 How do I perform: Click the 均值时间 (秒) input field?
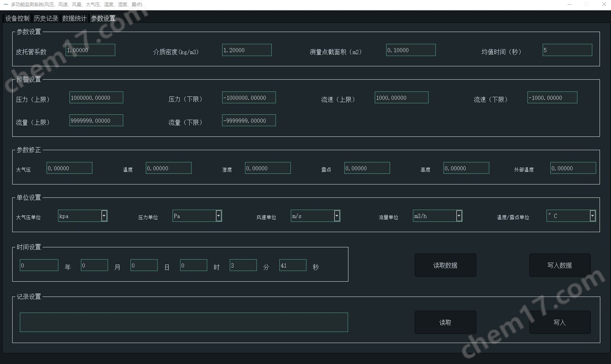pos(567,50)
